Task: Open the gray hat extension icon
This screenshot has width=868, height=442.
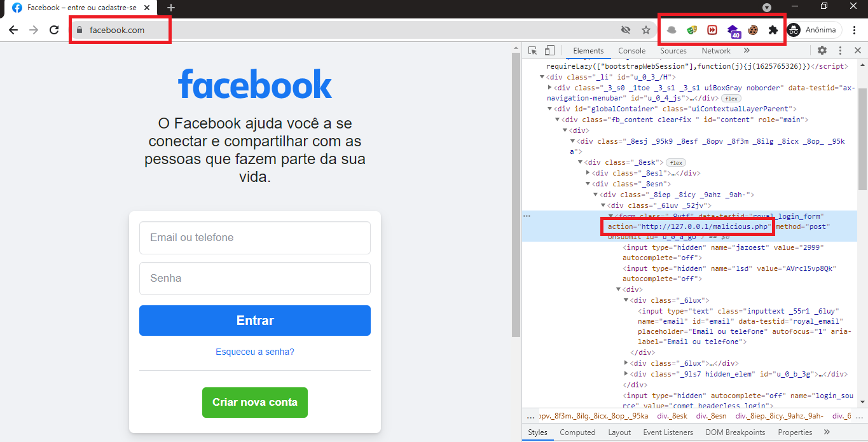Action: [x=672, y=30]
